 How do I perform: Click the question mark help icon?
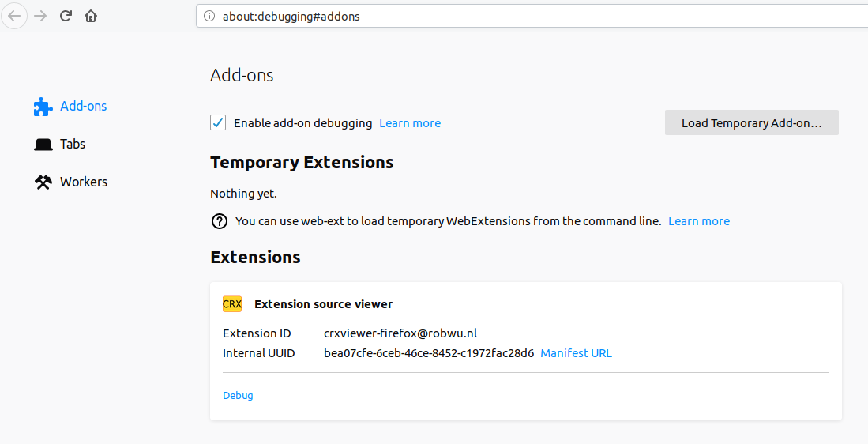[x=220, y=221]
